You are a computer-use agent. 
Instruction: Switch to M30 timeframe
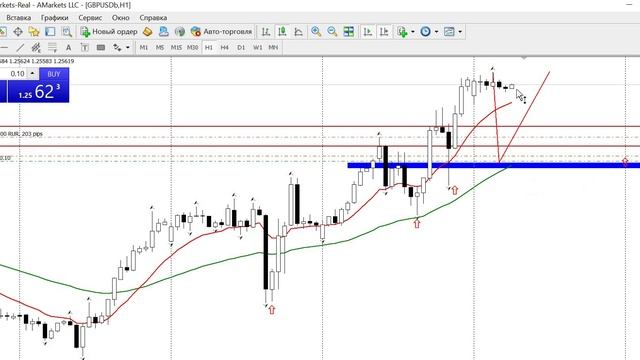click(192, 48)
